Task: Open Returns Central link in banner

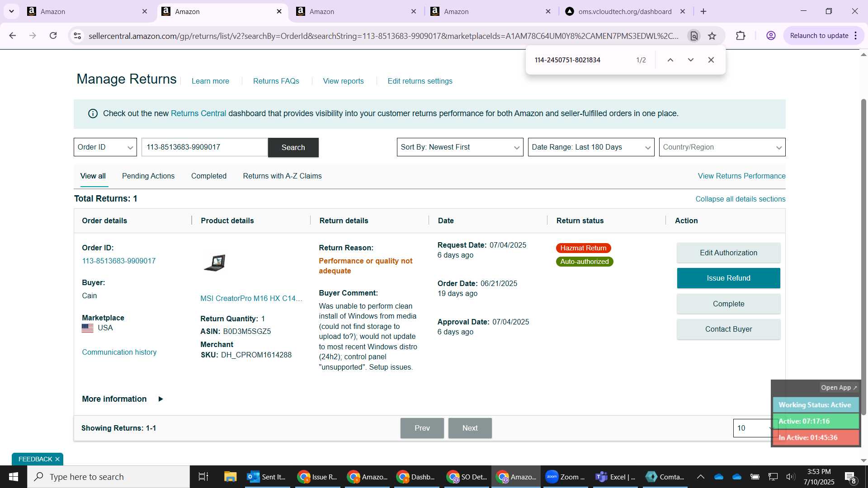Action: coord(198,113)
